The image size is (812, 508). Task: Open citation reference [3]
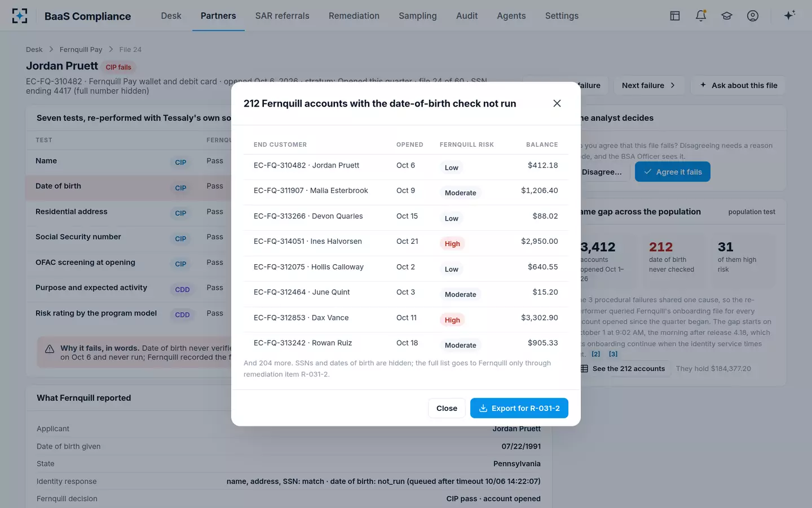tap(614, 354)
